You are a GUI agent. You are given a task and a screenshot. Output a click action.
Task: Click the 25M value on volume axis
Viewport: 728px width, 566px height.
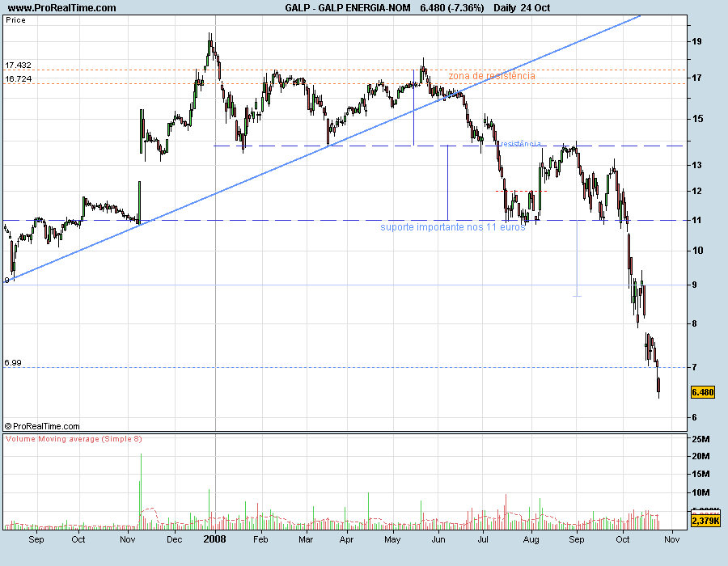click(x=700, y=439)
